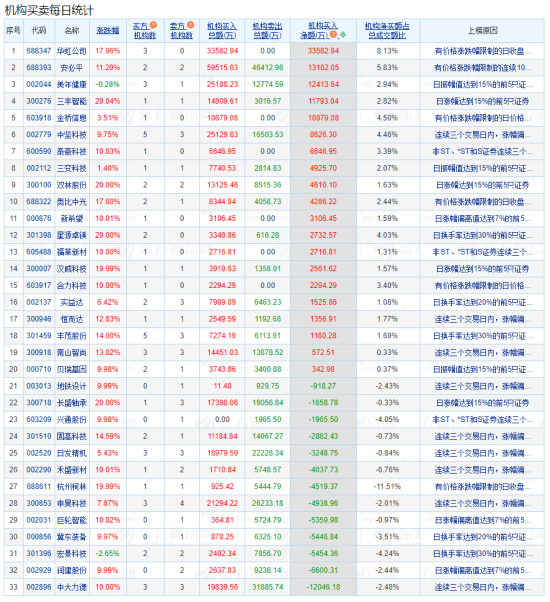Open 南山智尚 stock name link
The image size is (550, 602).
pyautogui.click(x=72, y=352)
